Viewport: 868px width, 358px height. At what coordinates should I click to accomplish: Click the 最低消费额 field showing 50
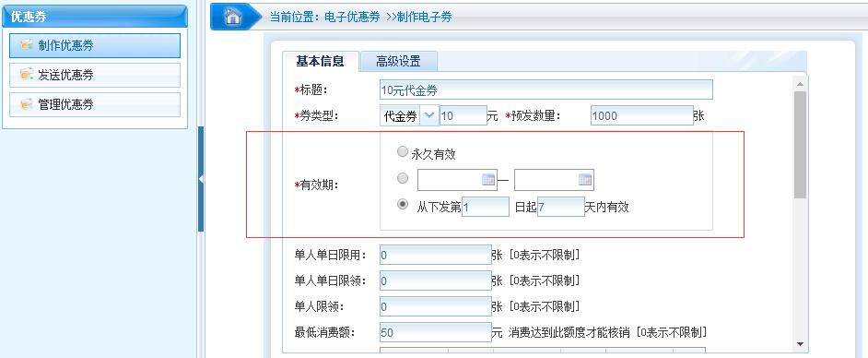436,332
